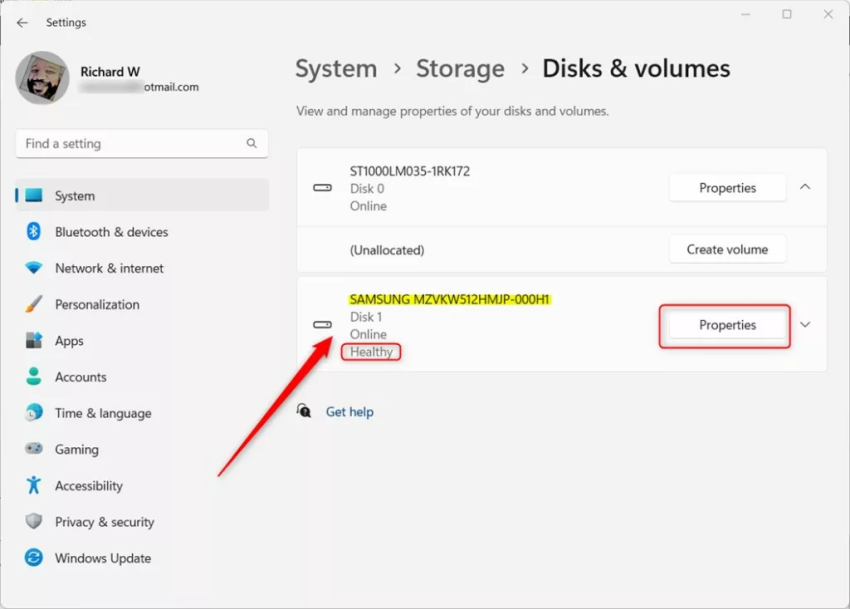
Task: Select the Gaming controller icon
Action: (x=34, y=449)
